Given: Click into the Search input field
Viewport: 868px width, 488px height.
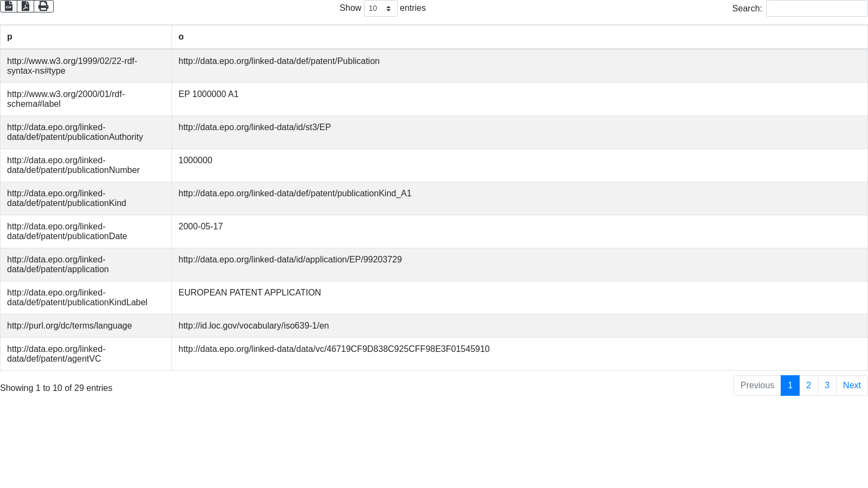Looking at the screenshot, I should pyautogui.click(x=816, y=9).
